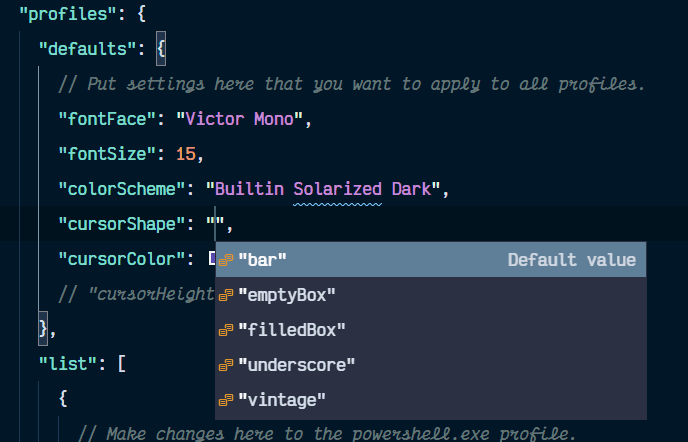Click the enum icon beside "filledBox"

click(226, 330)
